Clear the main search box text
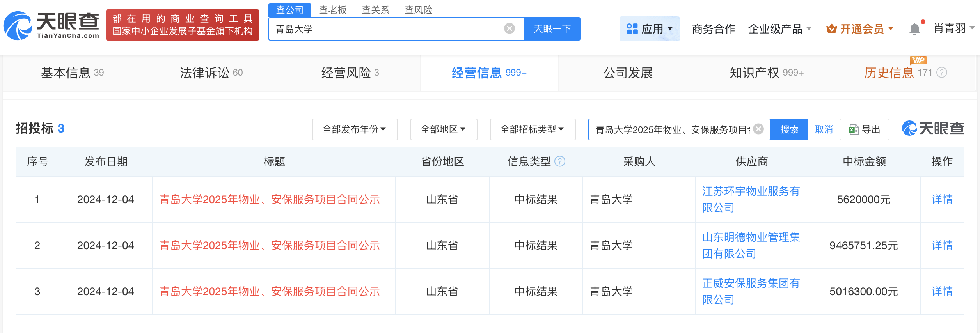 [509, 28]
